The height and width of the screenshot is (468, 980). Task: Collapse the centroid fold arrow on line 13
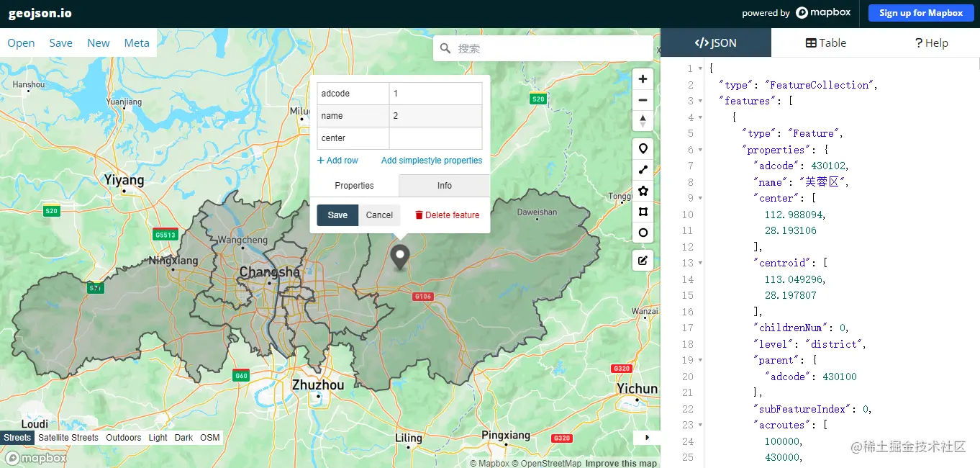(700, 264)
